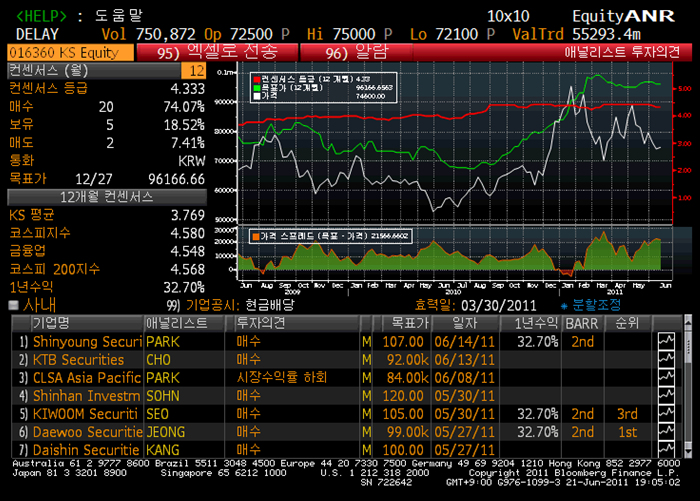
Task: Click 코스피 200지수 value 4.568
Action: (x=188, y=269)
